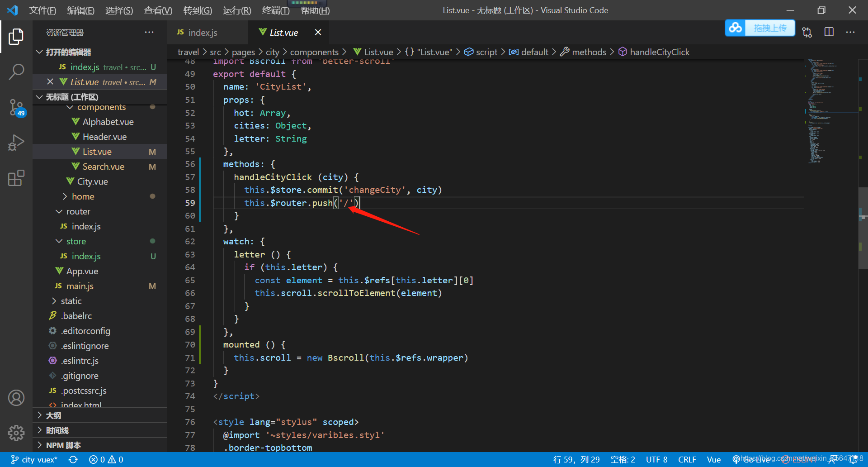Click city-vuex* branch in status bar
This screenshot has width=868, height=467.
34,460
